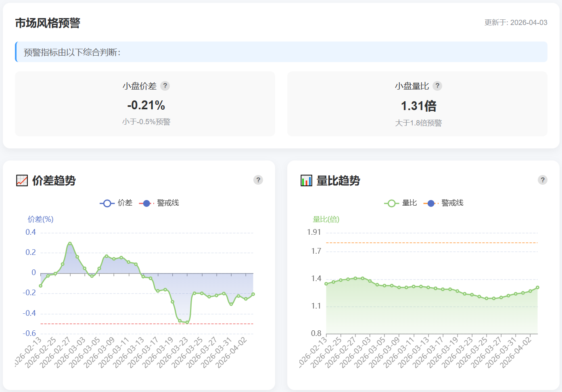Click 1.91 y-axis value in 量比 chart
Screen dimensions: 562x392
(314, 232)
